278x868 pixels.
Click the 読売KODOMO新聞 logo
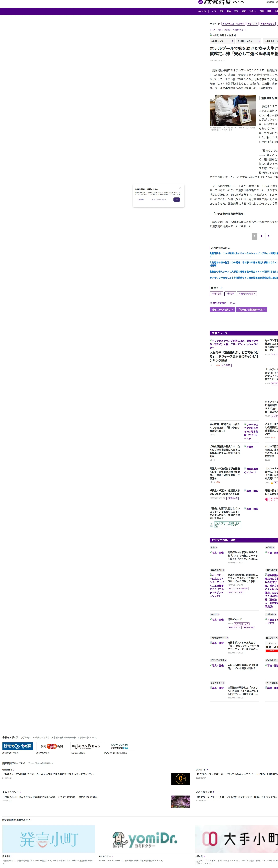point(18,746)
